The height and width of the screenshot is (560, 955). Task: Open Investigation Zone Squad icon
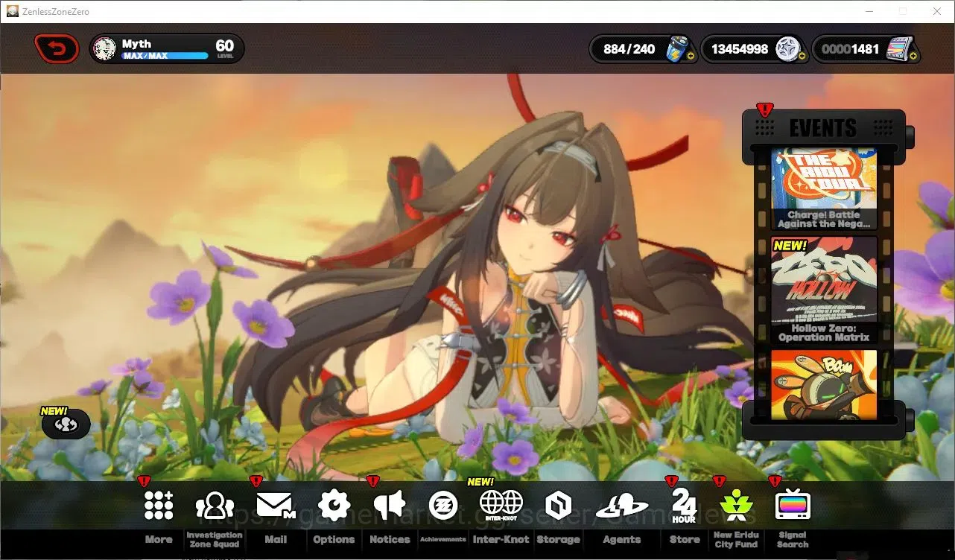[x=215, y=506]
